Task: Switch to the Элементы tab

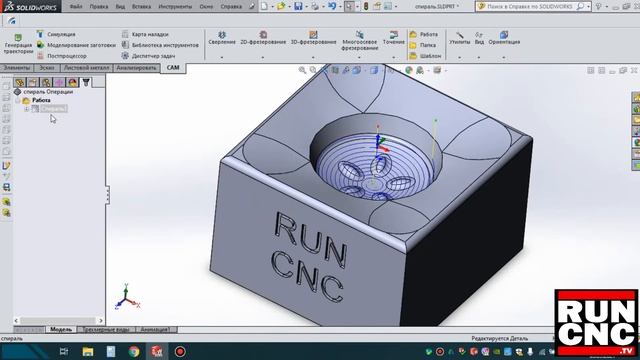Action: [x=17, y=68]
